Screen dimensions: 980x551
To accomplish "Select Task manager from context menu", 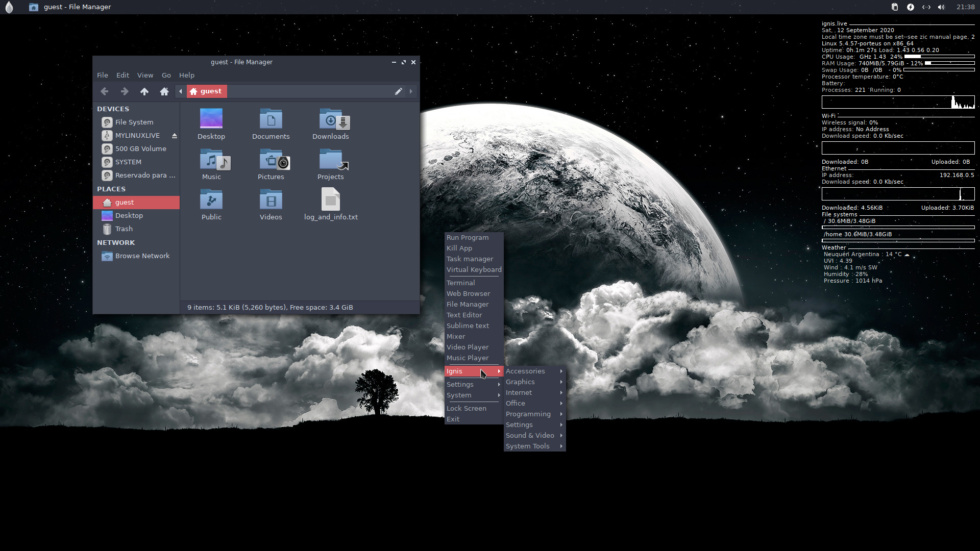I will click(470, 259).
